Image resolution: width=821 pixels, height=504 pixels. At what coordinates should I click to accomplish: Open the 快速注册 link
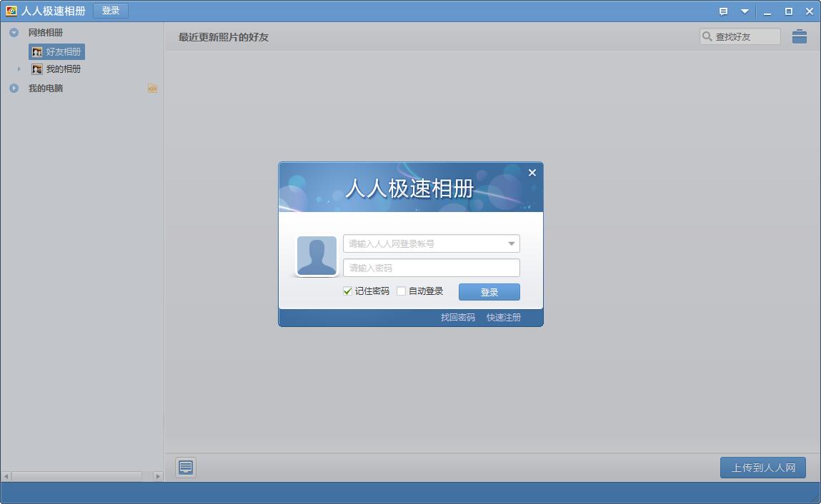click(x=503, y=317)
